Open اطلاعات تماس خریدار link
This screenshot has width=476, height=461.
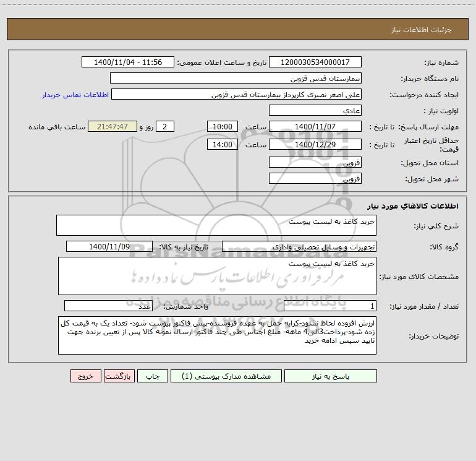click(75, 95)
